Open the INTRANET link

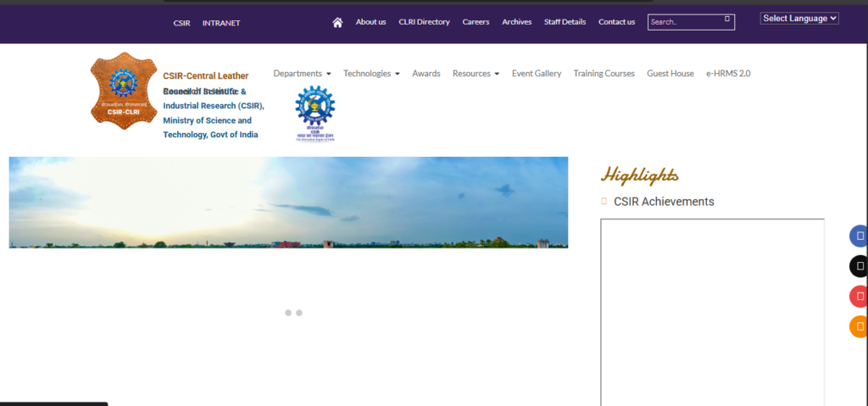(221, 23)
